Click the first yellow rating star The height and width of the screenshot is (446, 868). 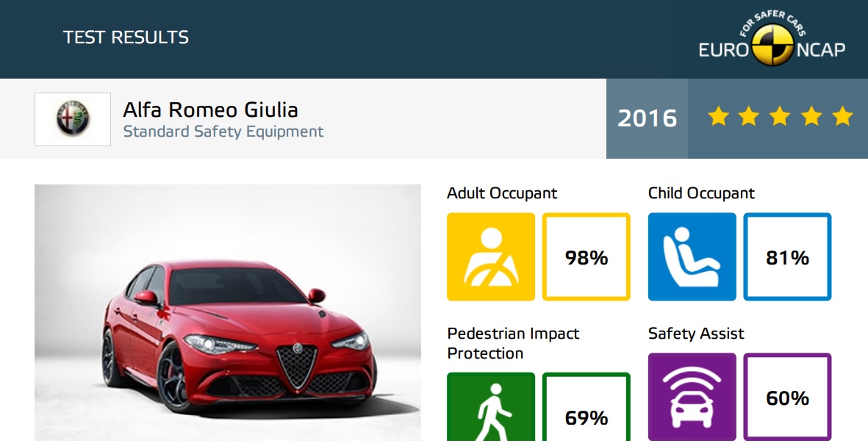coord(718,117)
